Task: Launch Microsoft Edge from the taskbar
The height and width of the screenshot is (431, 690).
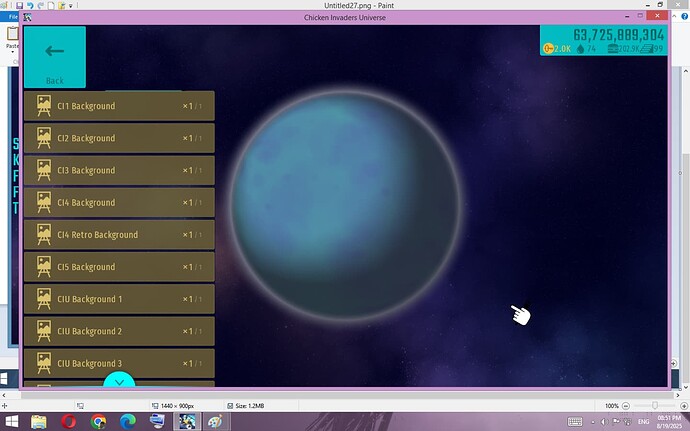Action: (x=128, y=422)
